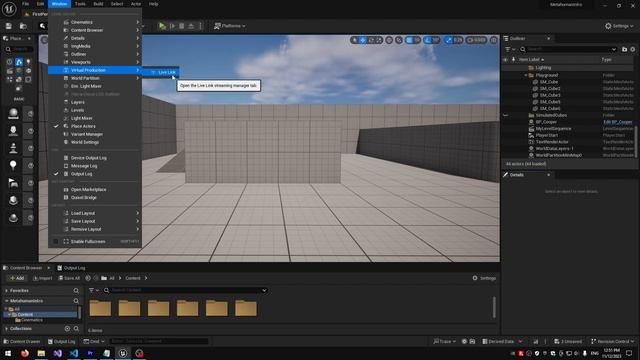Open World Partition submenu

coord(95,78)
